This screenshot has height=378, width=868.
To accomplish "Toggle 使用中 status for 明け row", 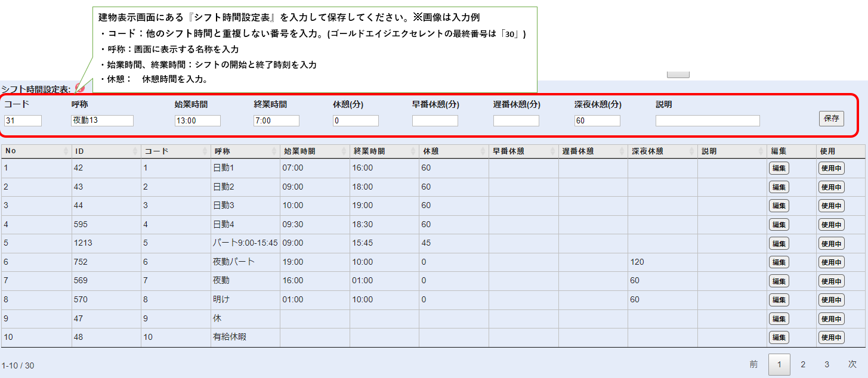I will 831,300.
